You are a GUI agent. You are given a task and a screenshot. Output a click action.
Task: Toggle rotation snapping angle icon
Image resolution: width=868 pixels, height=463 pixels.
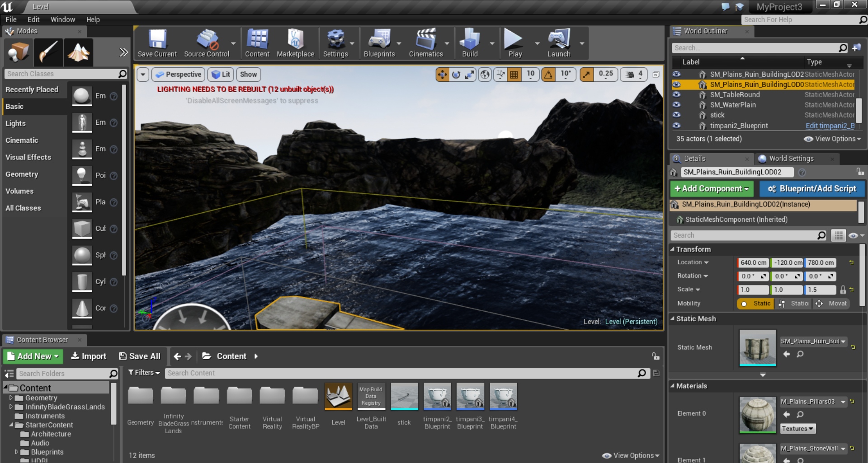coord(548,75)
